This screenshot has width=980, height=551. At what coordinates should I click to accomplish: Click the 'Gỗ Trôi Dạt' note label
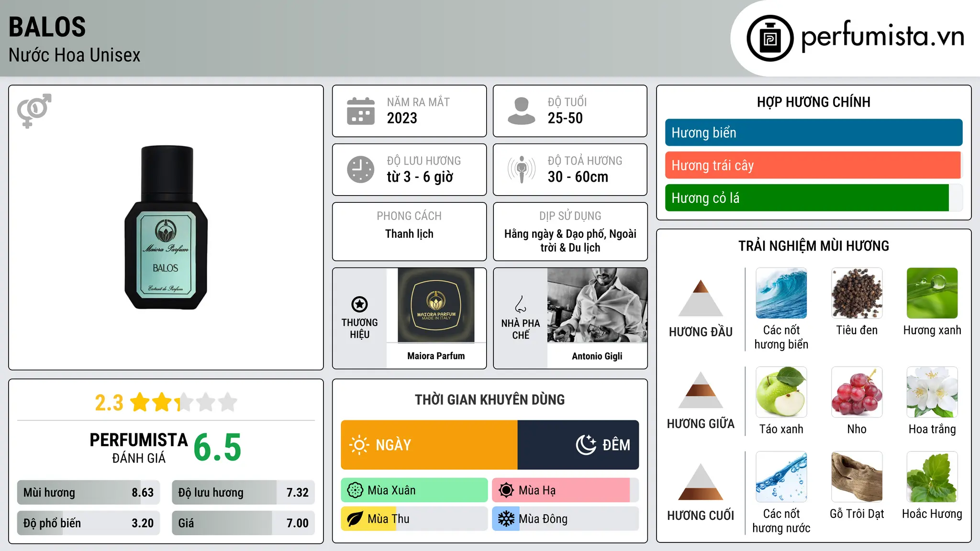pos(857,514)
